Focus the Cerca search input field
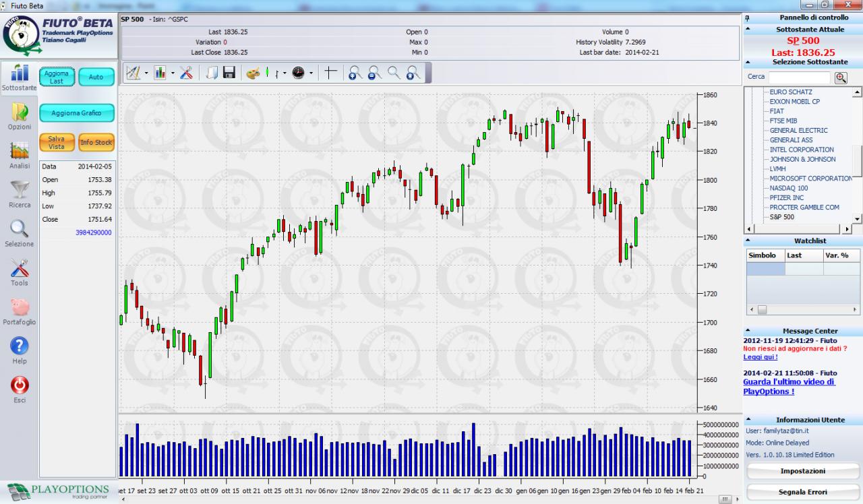The image size is (863, 504). (800, 77)
